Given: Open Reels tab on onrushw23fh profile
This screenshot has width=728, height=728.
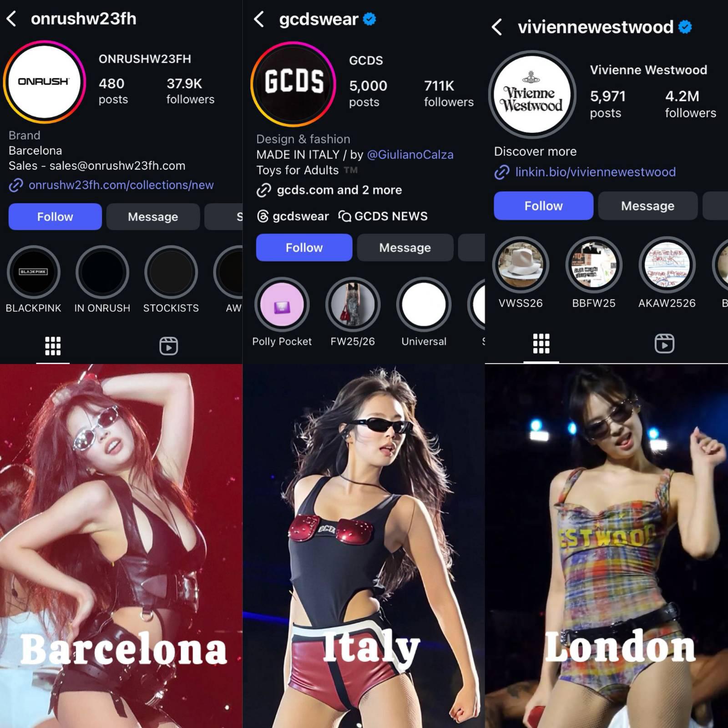Looking at the screenshot, I should 168,346.
